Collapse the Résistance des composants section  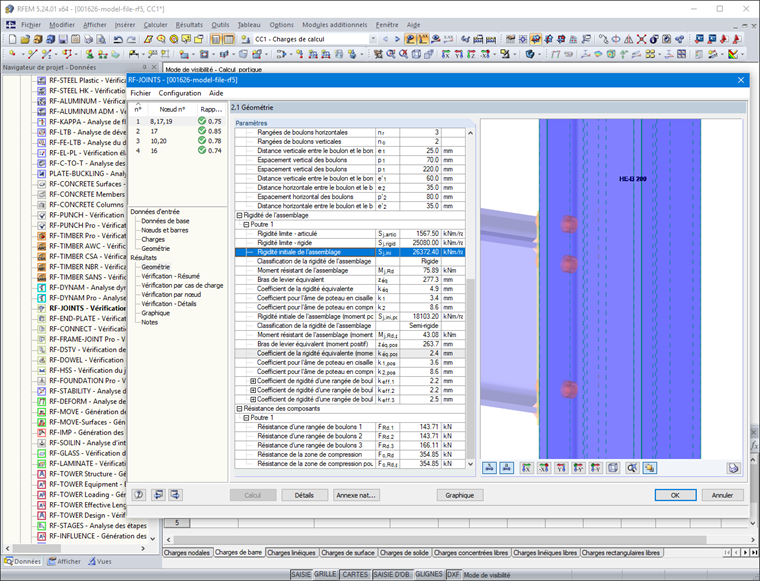point(239,408)
